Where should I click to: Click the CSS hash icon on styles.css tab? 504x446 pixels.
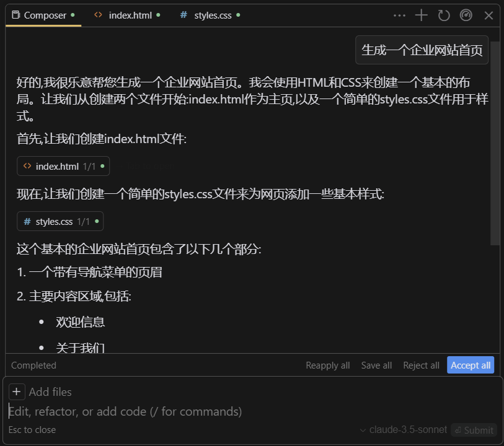pyautogui.click(x=182, y=15)
